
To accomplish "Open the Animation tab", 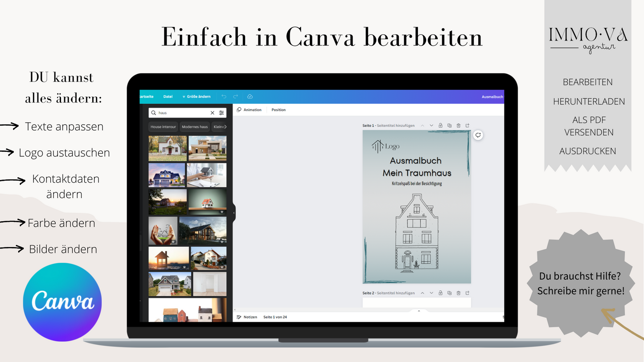I will (x=249, y=110).
